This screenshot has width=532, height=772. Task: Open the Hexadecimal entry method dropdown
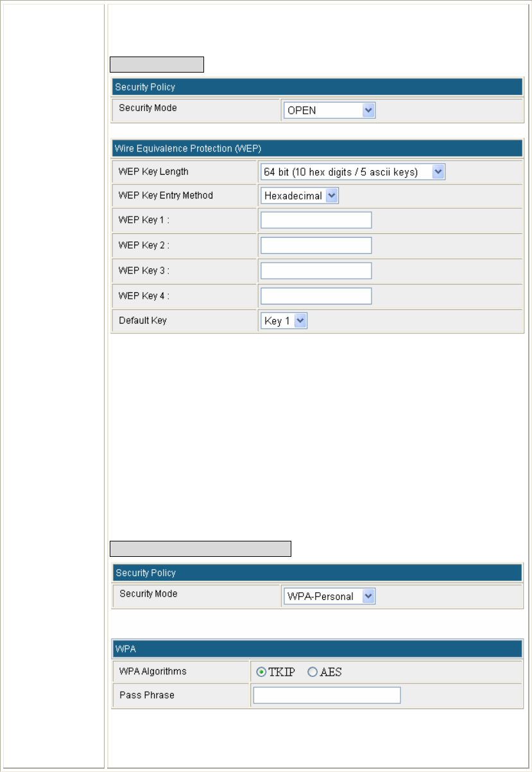point(300,196)
